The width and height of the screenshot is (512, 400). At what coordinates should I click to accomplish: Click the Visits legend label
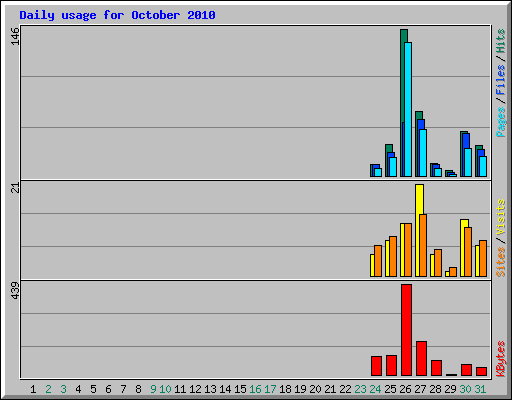coord(500,217)
